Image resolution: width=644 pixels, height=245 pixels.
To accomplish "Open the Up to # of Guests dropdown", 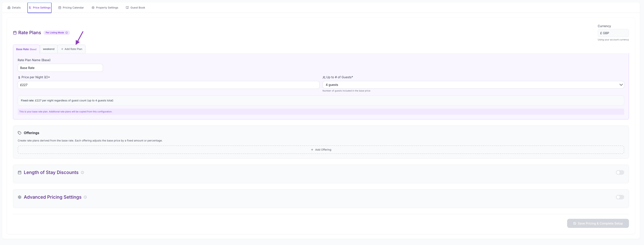I will point(473,85).
